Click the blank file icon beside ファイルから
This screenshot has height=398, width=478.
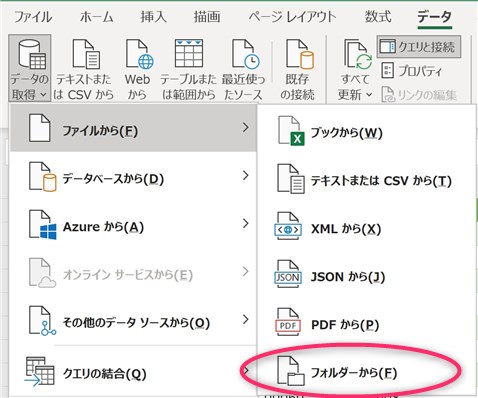(x=40, y=128)
